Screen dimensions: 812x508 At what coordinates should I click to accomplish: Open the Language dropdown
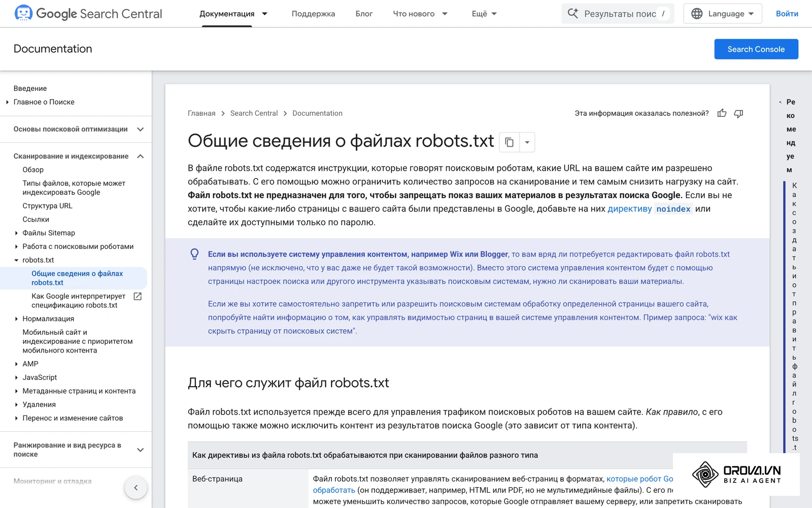click(723, 14)
